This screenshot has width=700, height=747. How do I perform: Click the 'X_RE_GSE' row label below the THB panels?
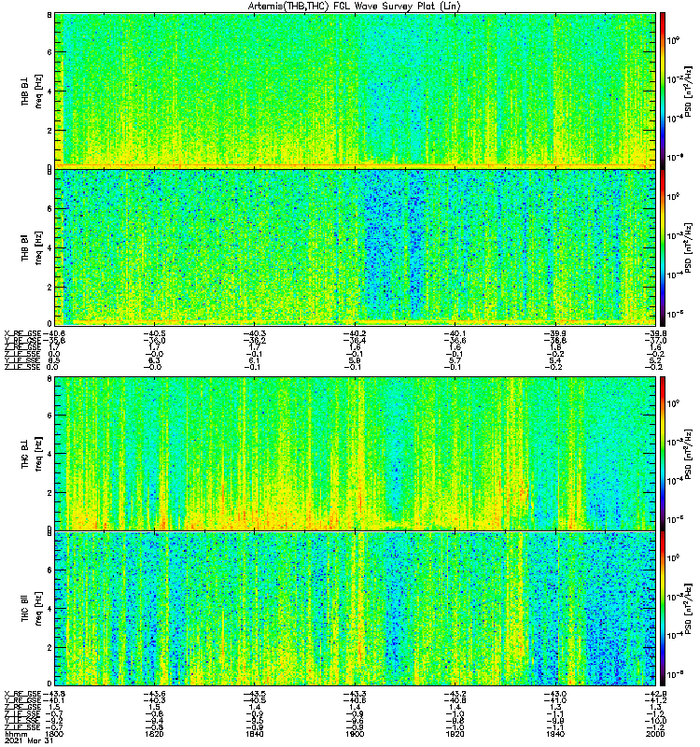[x=22, y=333]
